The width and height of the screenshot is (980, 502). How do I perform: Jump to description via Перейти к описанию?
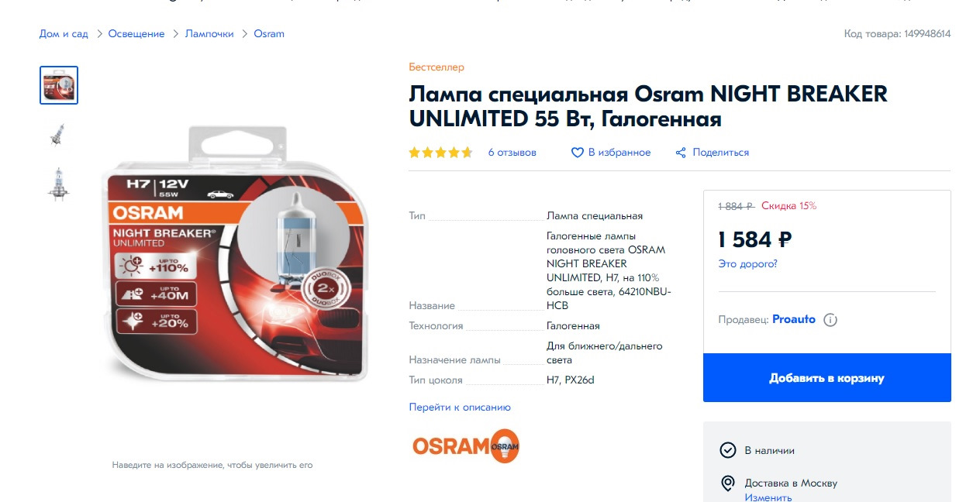460,407
